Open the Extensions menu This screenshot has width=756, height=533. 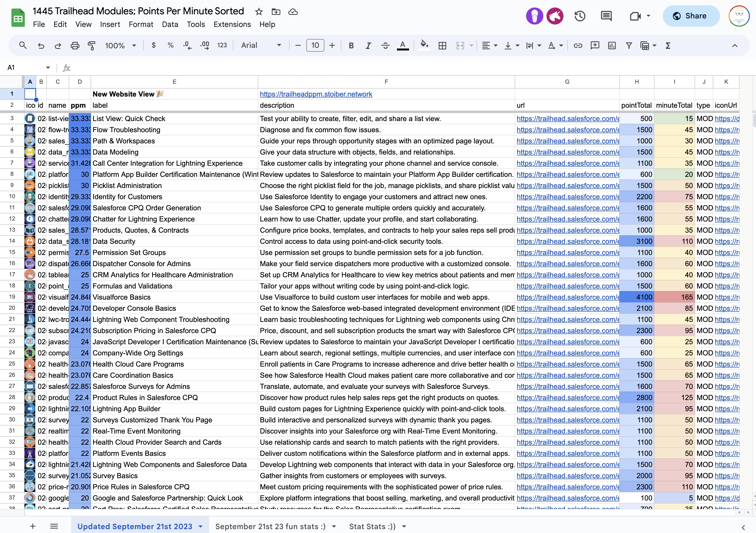pos(232,24)
